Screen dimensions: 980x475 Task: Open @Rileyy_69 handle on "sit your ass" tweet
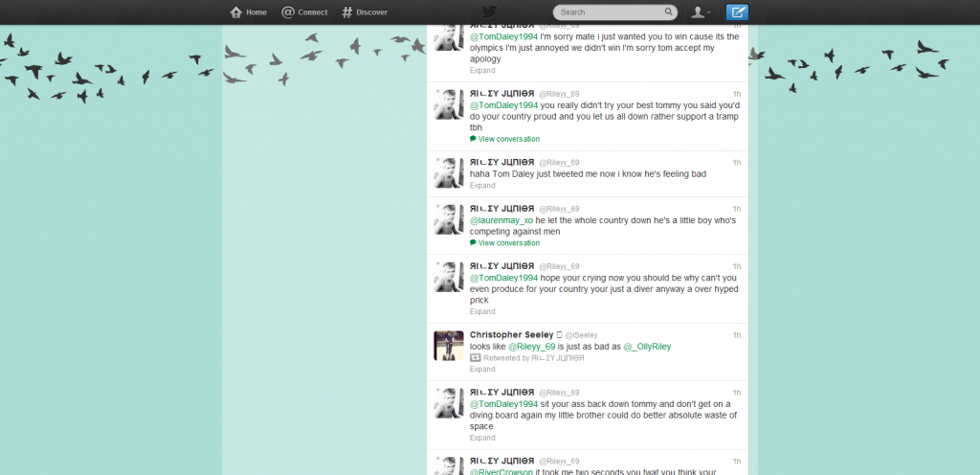point(559,394)
